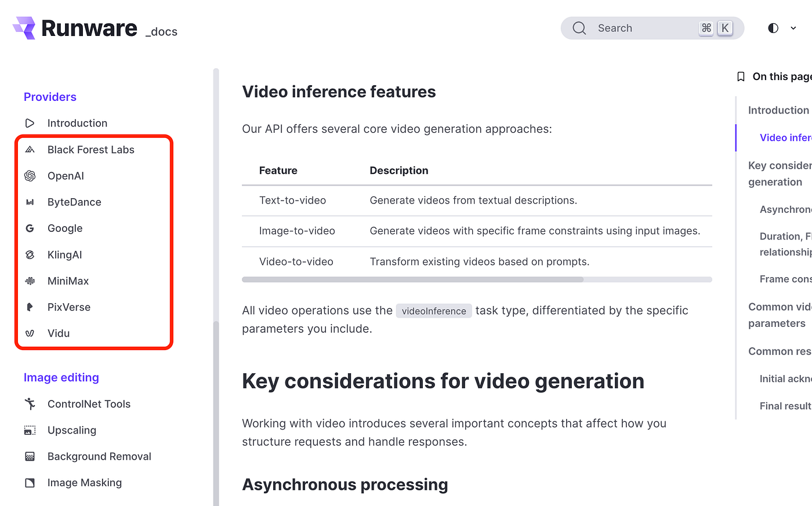Viewport: 812px width, 506px height.
Task: Expand the theme selector chevron
Action: [793, 28]
